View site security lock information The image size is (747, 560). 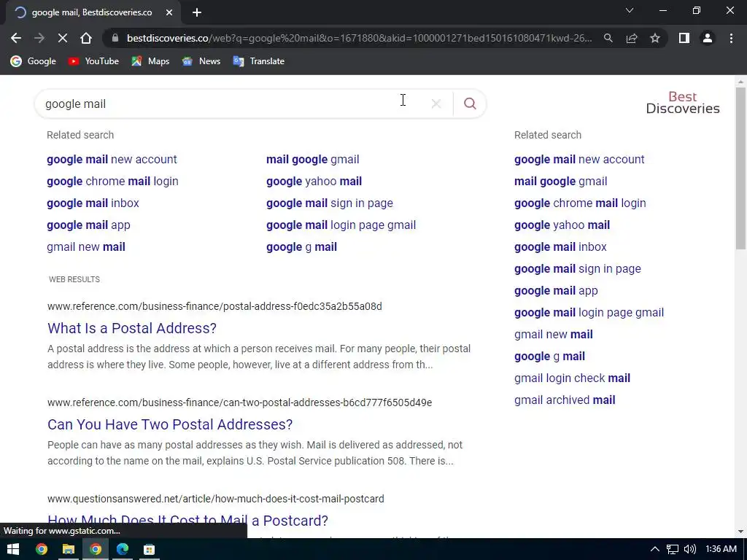click(x=115, y=38)
